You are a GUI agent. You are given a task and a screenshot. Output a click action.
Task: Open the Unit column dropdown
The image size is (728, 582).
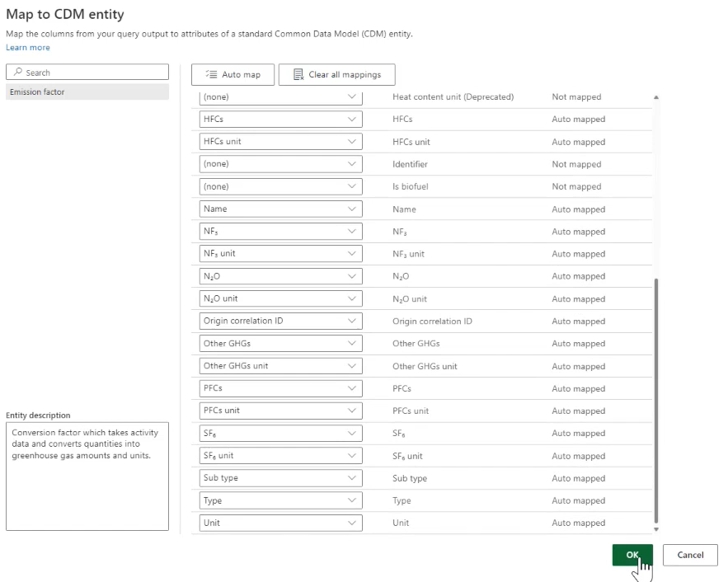tap(281, 523)
